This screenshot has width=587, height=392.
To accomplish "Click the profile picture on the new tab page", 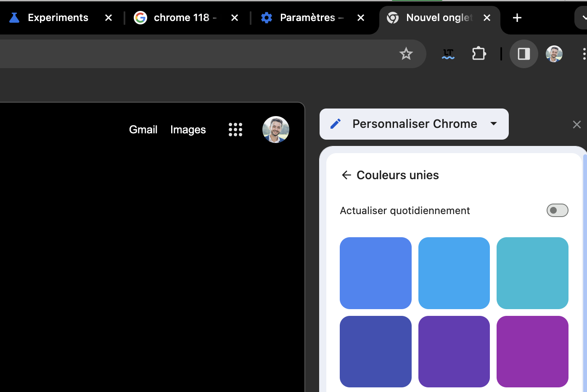I will [275, 130].
